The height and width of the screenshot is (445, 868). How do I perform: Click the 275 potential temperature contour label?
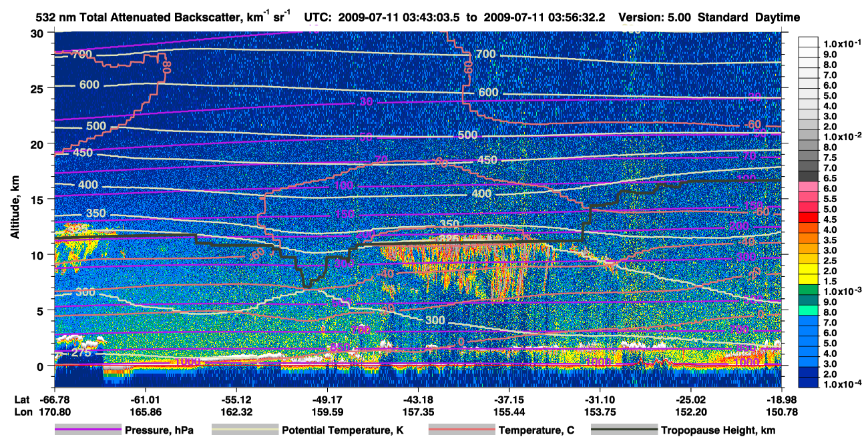pos(81,353)
